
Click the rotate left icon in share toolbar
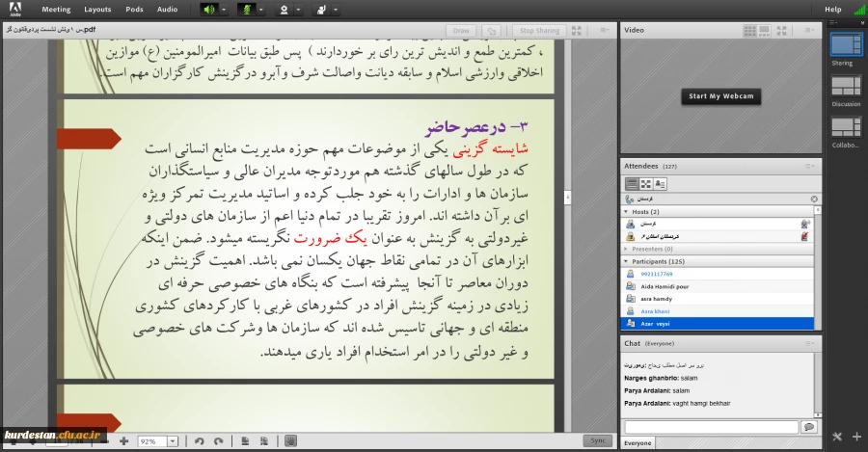[200, 440]
